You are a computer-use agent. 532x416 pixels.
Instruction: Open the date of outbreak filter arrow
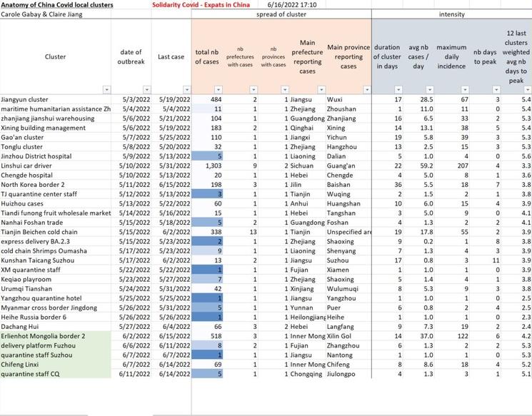click(x=148, y=90)
